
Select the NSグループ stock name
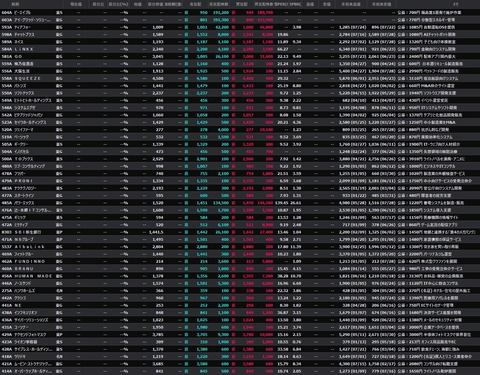24,240
